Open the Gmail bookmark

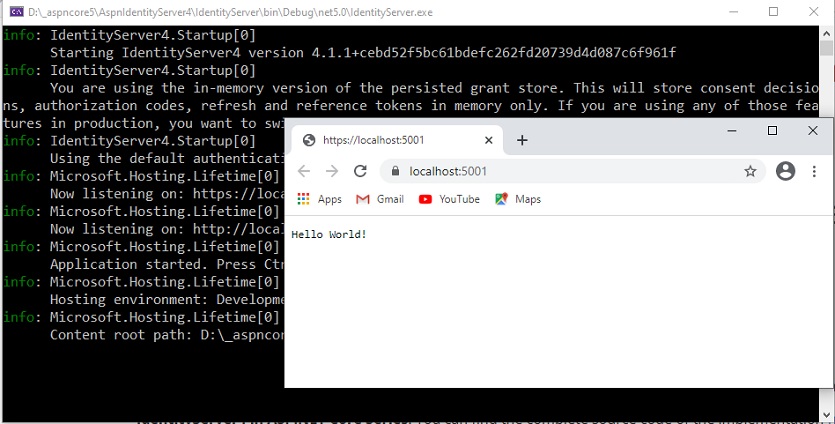click(380, 199)
